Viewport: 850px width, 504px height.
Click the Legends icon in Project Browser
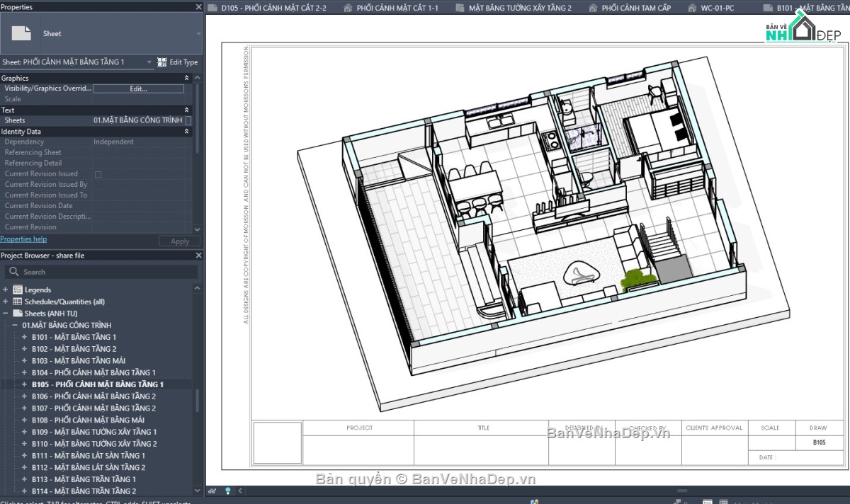coord(18,290)
